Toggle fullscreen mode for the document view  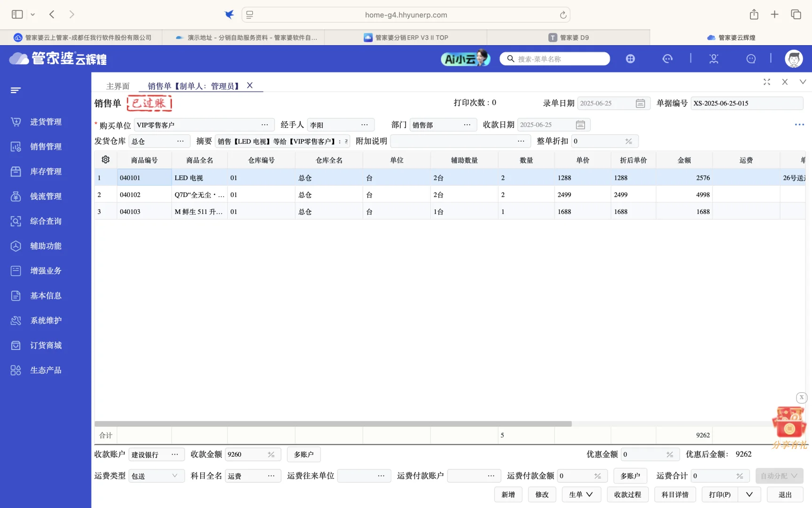767,81
